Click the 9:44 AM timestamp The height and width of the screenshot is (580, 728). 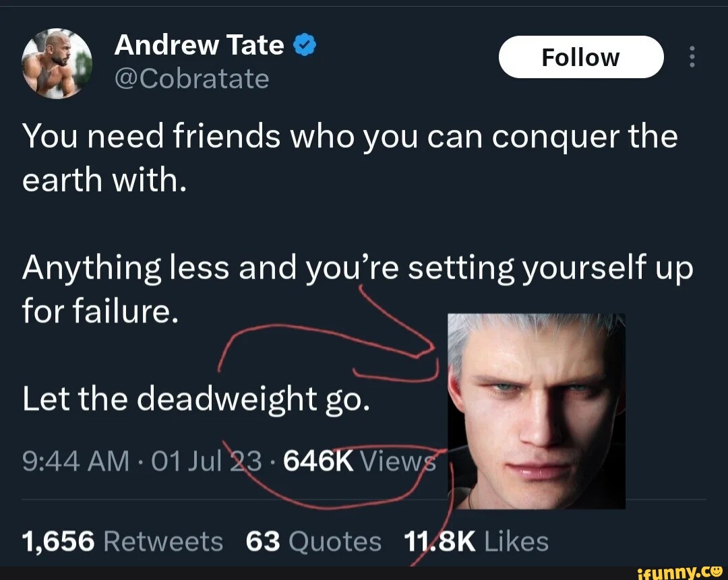[75, 461]
